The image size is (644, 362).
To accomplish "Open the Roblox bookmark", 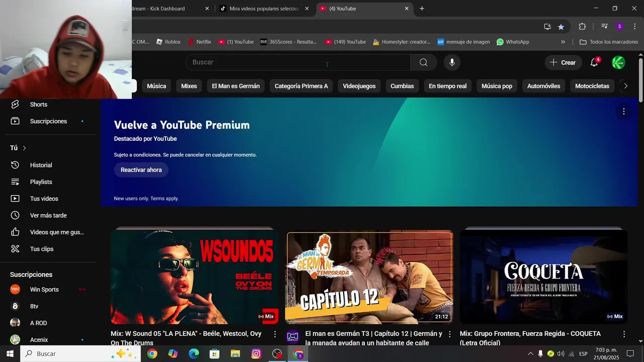I will coord(168,42).
